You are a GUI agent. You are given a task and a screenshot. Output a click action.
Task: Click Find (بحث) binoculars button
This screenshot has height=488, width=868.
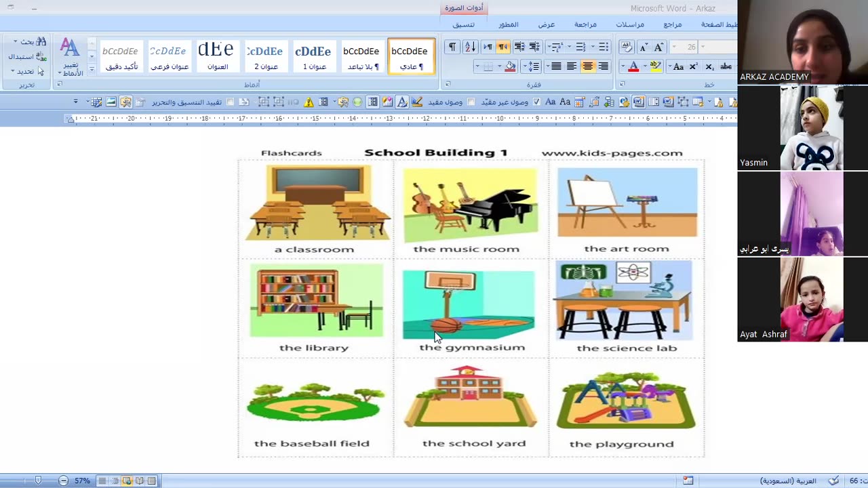[34, 41]
